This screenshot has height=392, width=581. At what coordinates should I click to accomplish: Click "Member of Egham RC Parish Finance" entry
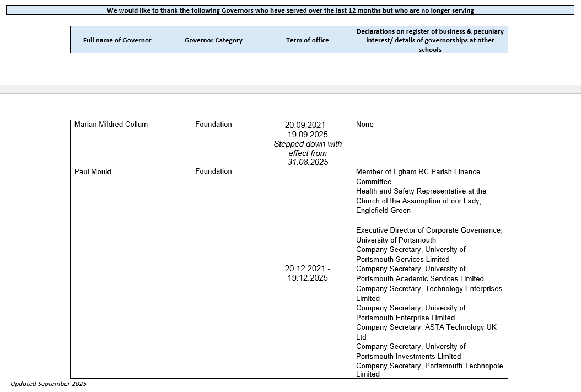click(418, 172)
